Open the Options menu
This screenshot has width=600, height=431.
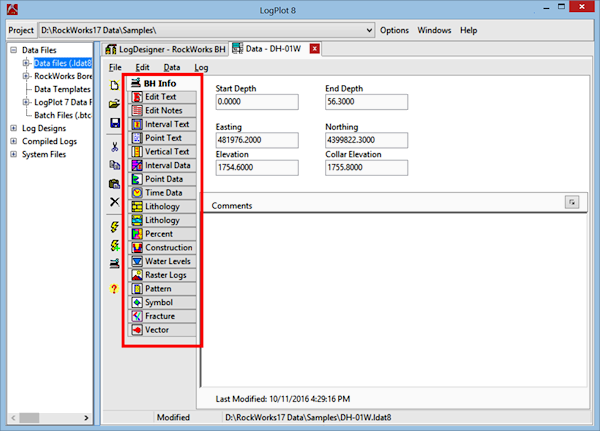coord(394,31)
